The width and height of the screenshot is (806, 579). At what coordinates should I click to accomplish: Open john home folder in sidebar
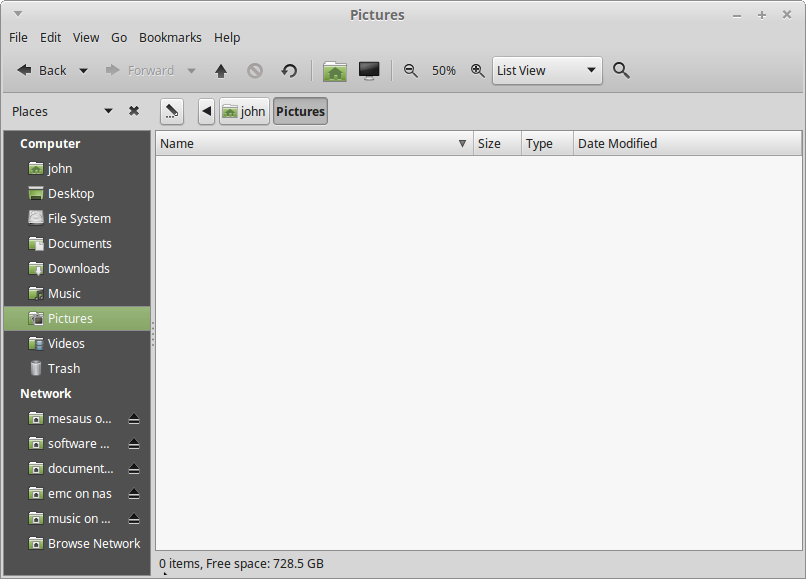coord(77,169)
